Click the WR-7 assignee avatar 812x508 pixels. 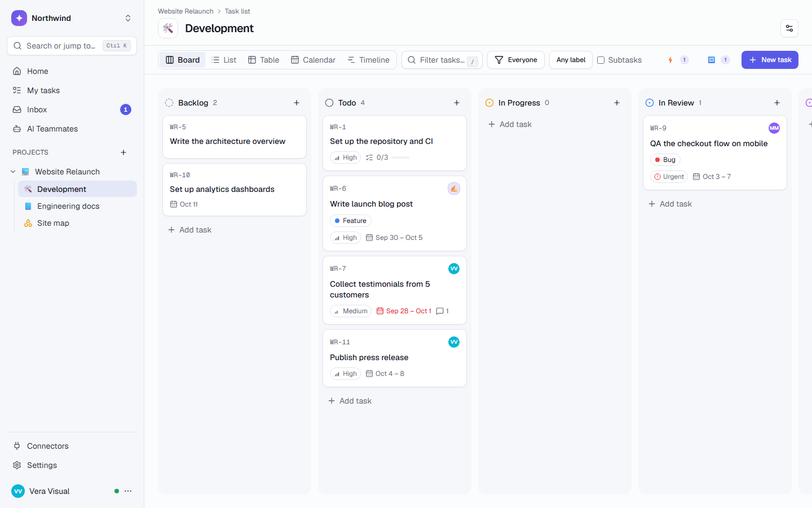454,269
